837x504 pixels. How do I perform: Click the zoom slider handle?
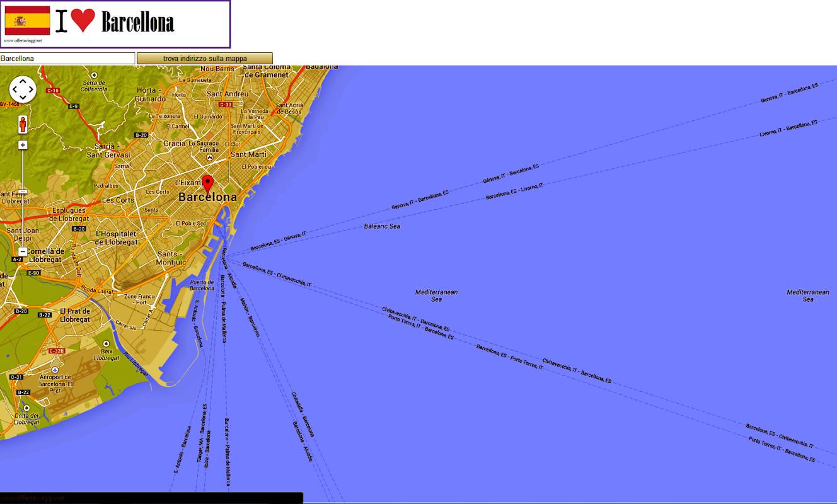[x=23, y=191]
